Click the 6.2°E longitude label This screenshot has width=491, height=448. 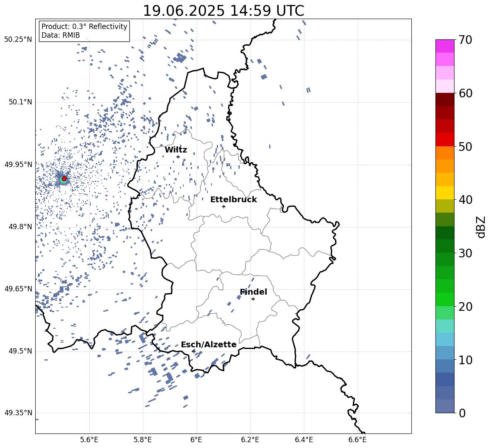click(x=250, y=440)
